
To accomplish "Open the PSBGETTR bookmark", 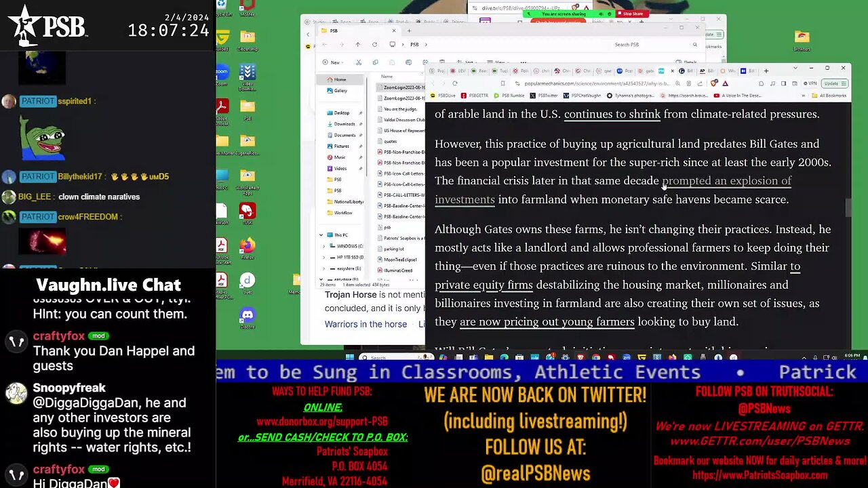I will (x=476, y=96).
